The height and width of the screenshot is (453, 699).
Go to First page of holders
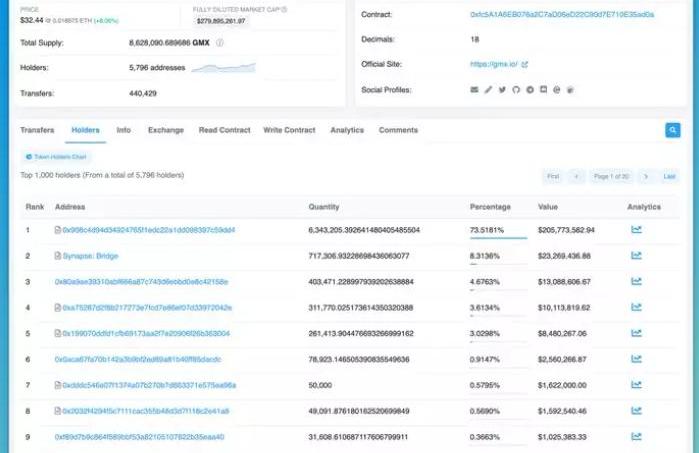pos(552,176)
